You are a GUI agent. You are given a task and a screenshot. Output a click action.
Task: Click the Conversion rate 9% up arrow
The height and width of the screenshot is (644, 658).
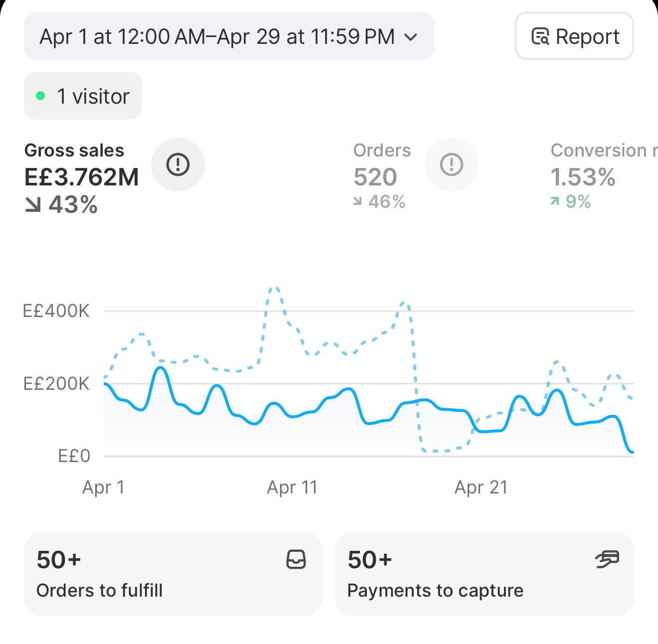pyautogui.click(x=555, y=201)
